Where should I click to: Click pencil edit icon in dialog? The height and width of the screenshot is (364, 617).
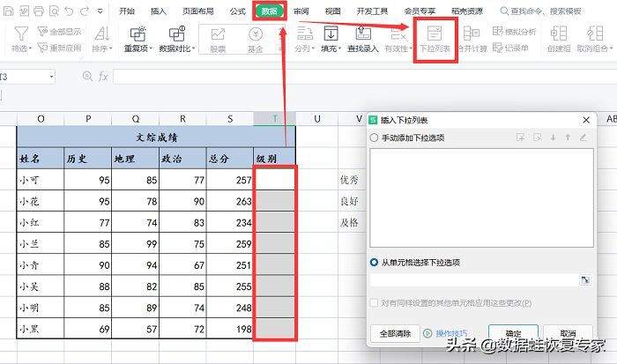tap(584, 137)
